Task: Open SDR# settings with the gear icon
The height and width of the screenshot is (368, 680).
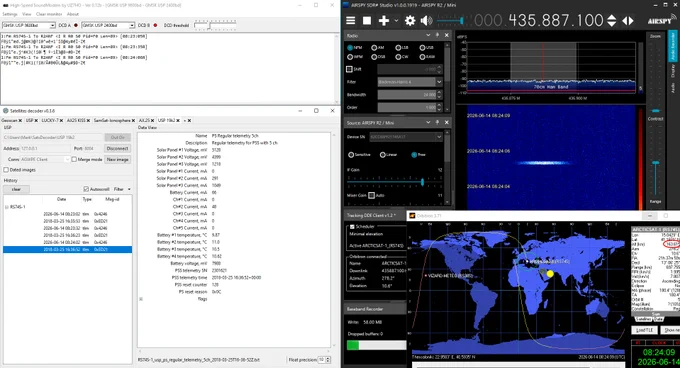Action: pyautogui.click(x=410, y=20)
